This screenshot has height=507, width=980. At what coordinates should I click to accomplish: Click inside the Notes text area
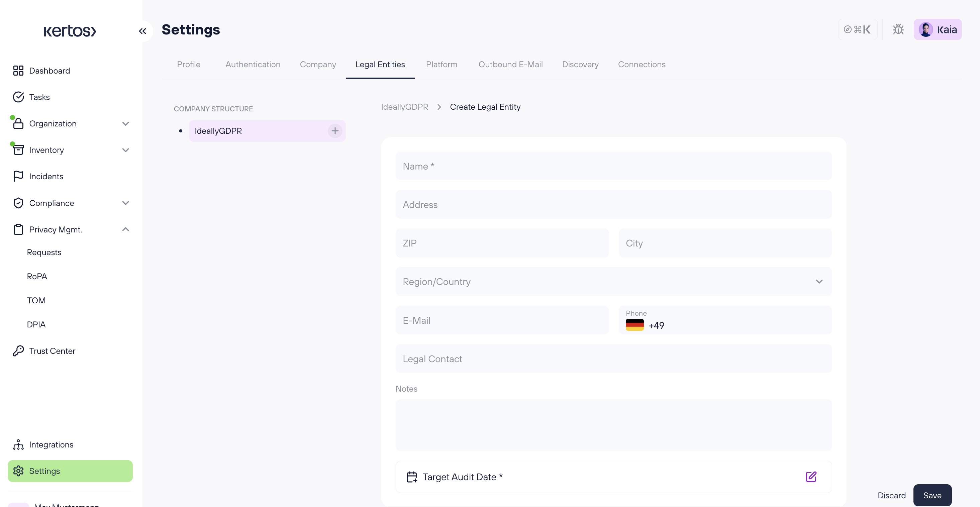click(x=614, y=425)
